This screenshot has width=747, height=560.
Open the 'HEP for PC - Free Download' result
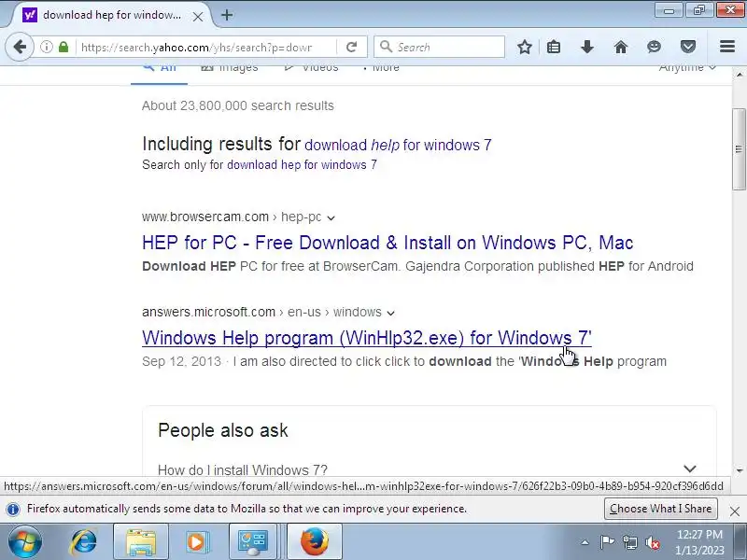pyautogui.click(x=388, y=243)
